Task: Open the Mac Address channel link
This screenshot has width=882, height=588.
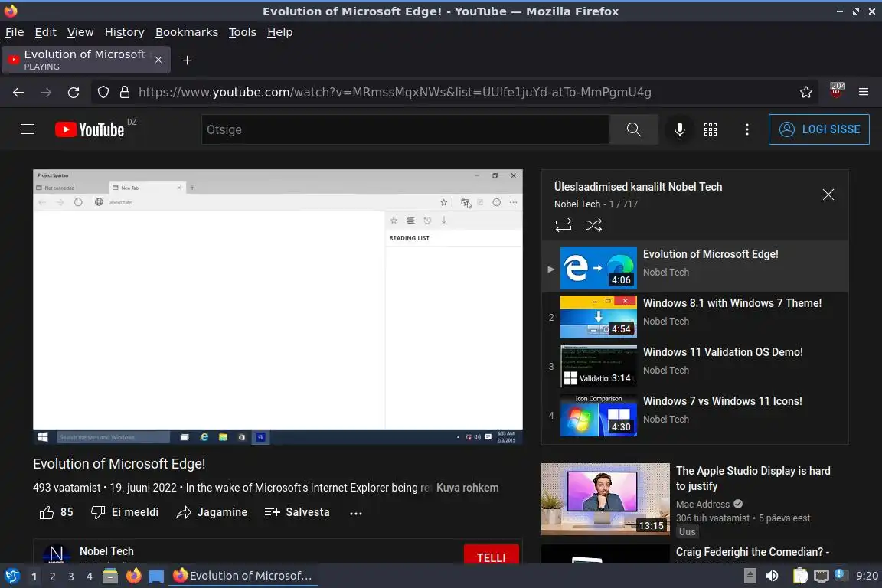Action: pos(703,504)
